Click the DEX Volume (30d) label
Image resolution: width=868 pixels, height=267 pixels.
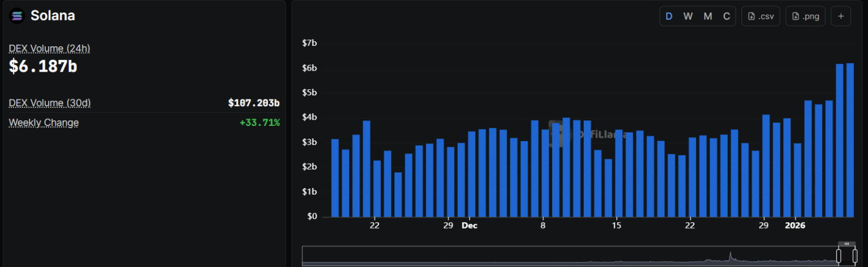(50, 103)
